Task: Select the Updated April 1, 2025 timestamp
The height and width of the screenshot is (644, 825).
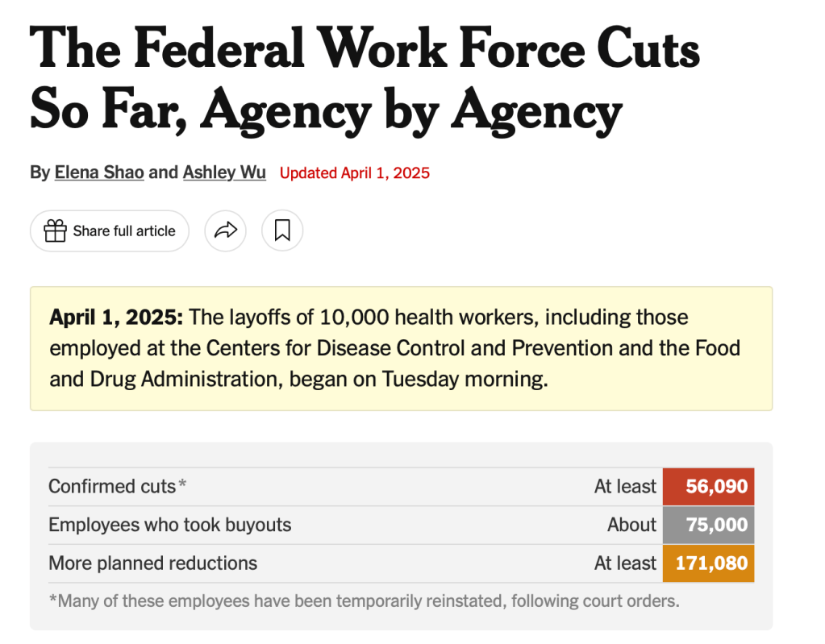Action: pyautogui.click(x=354, y=172)
